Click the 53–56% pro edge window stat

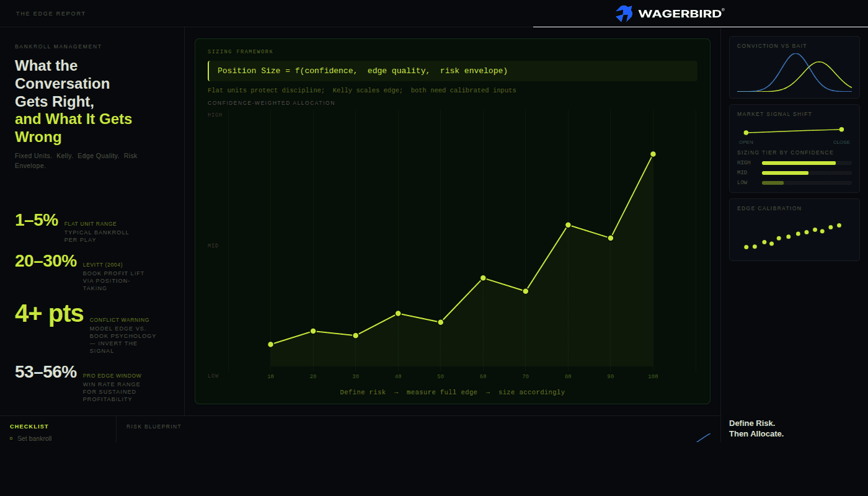point(46,372)
